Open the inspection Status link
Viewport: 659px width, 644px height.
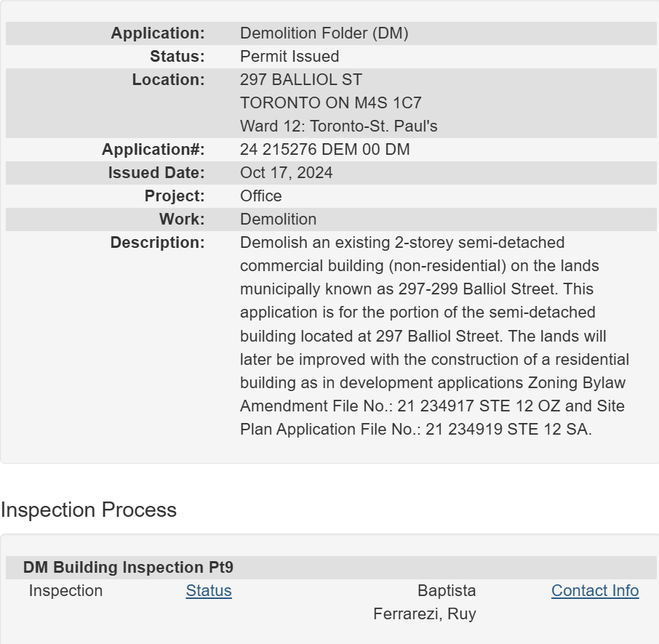coord(209,591)
